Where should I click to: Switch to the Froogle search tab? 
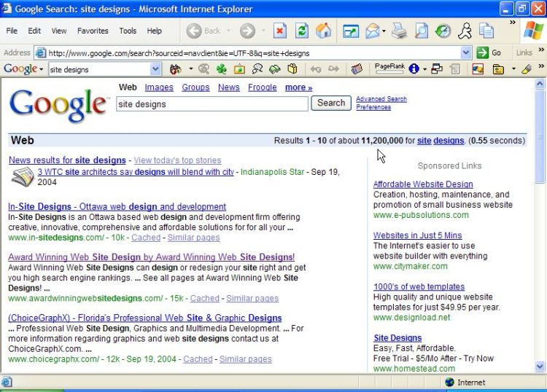[x=263, y=87]
